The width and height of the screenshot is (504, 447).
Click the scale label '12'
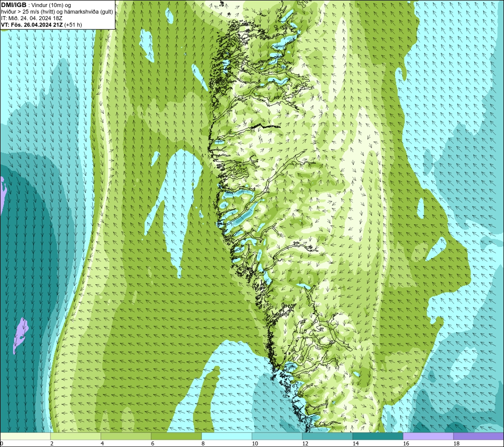[305, 444]
